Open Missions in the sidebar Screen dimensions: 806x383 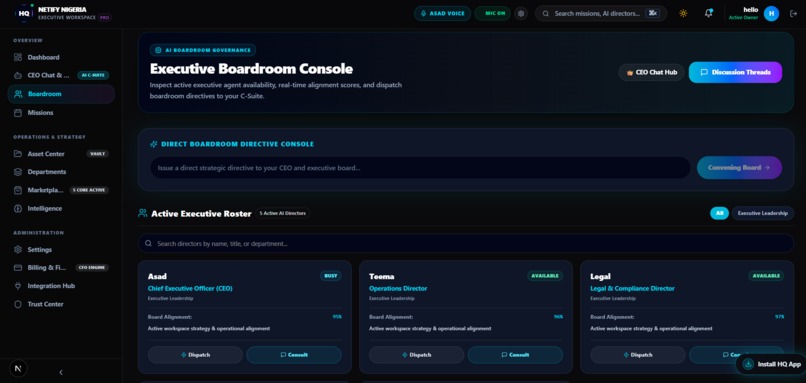pyautogui.click(x=61, y=113)
